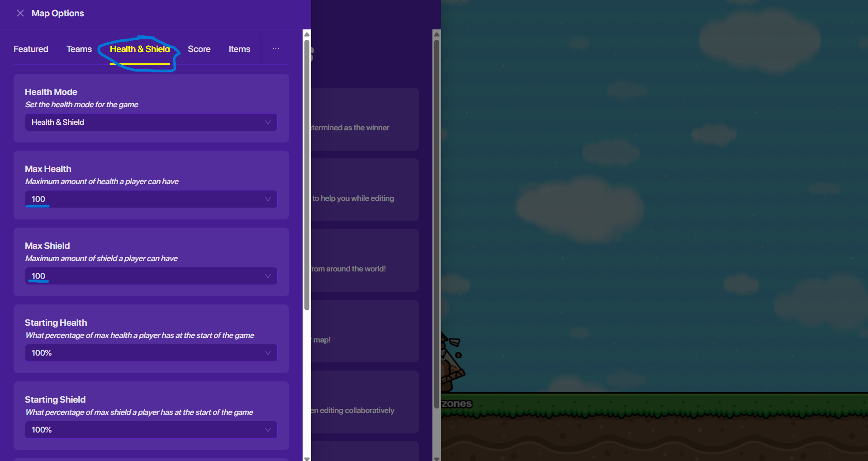Go to the Score tab
This screenshot has height=461, width=868.
point(199,49)
